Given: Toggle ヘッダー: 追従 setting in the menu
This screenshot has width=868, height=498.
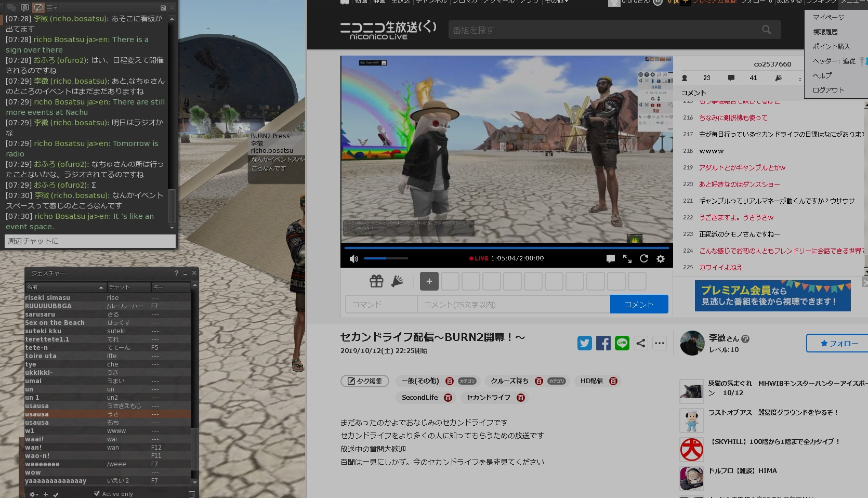Looking at the screenshot, I should 834,61.
